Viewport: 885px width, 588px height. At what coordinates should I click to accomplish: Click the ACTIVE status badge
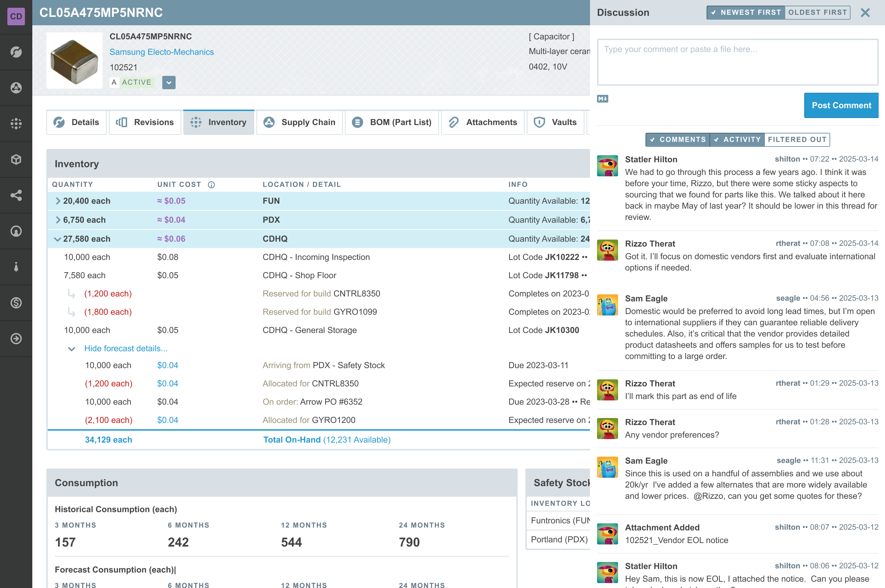pos(137,83)
